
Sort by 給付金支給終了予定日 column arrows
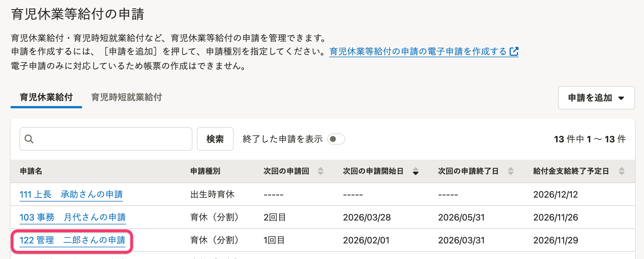(x=621, y=171)
